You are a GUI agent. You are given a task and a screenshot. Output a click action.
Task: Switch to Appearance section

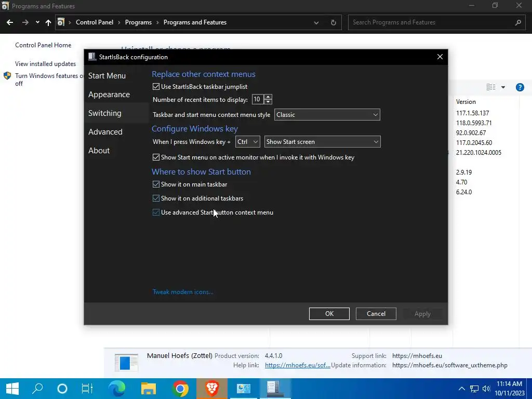109,95
